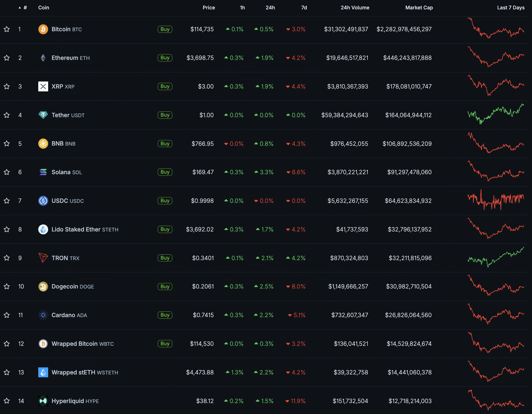This screenshot has height=414, width=532.
Task: Click the 7d column header
Action: (304, 8)
